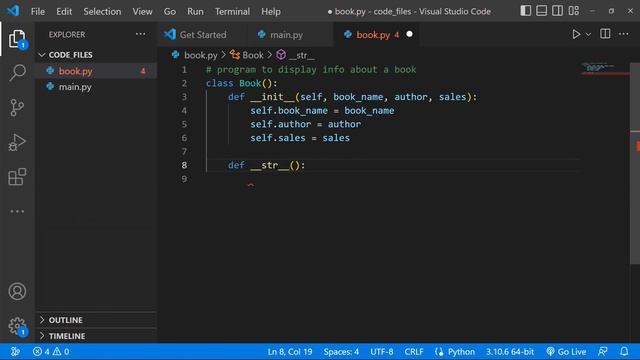Image resolution: width=640 pixels, height=360 pixels.
Task: Open the Extensions view icon
Action: pos(17,177)
